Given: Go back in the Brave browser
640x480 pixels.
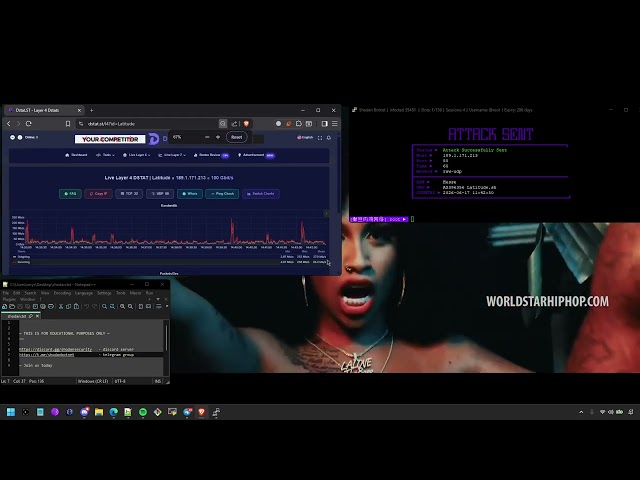Looking at the screenshot, I should tap(9, 124).
